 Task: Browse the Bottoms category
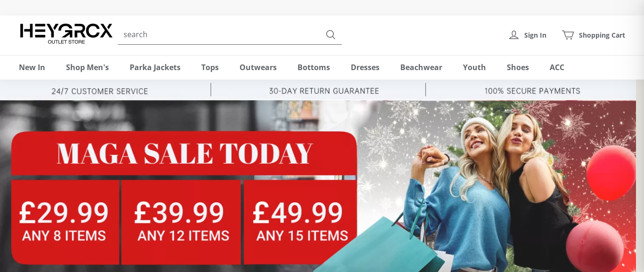click(x=314, y=67)
